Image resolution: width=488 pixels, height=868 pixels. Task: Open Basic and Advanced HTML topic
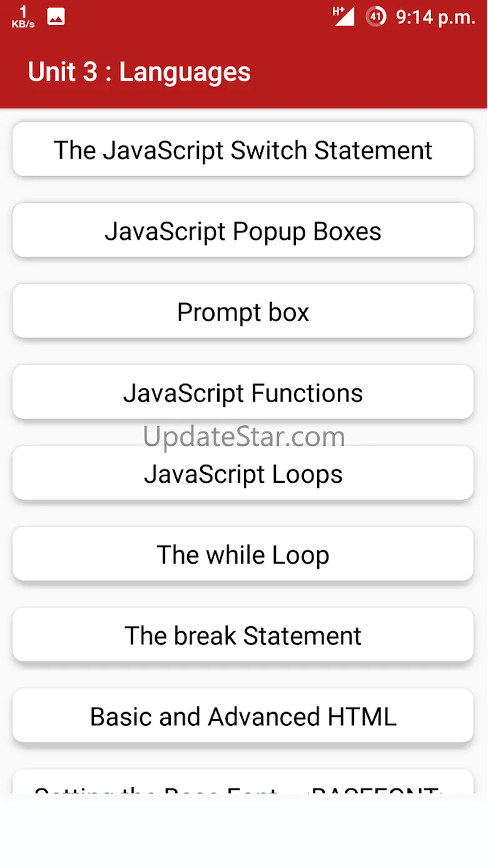[x=243, y=716]
